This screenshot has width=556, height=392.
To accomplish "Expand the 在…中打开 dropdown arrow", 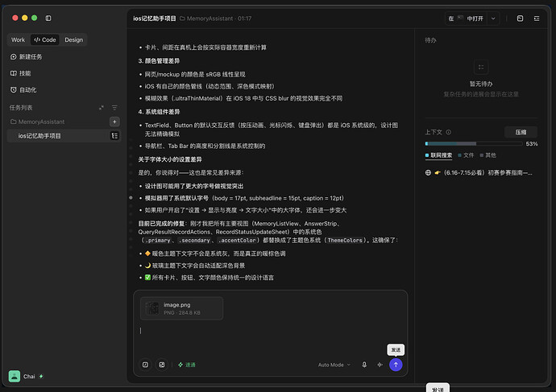I will [x=493, y=19].
